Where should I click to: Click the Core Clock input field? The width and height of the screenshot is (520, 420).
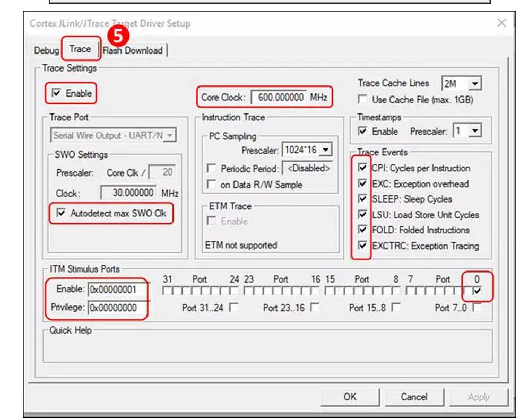pyautogui.click(x=279, y=97)
